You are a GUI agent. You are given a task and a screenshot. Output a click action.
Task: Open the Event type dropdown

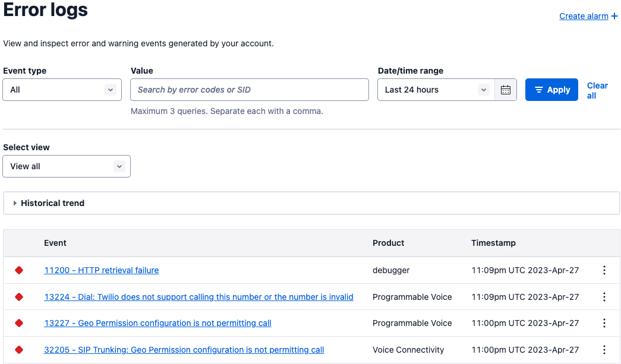click(62, 89)
